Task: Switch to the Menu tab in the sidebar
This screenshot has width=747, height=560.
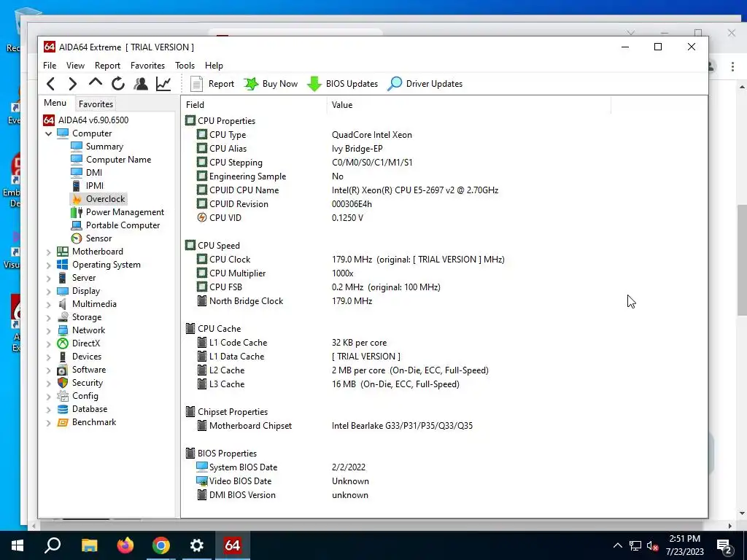Action: [55, 103]
